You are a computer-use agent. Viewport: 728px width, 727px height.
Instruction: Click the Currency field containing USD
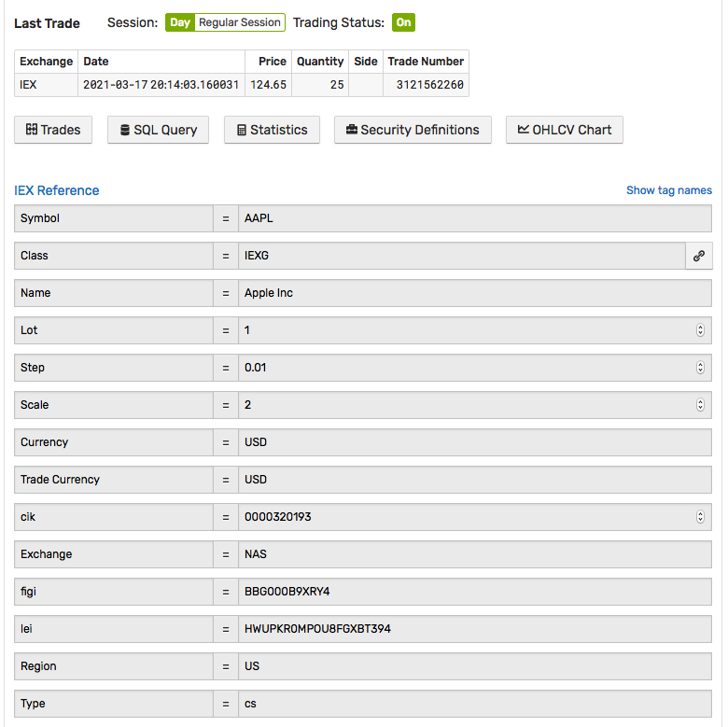pos(475,442)
